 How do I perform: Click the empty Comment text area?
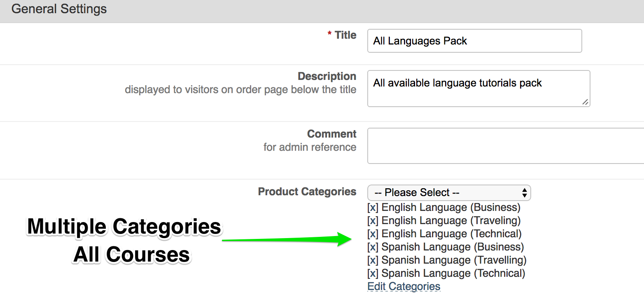pyautogui.click(x=505, y=146)
